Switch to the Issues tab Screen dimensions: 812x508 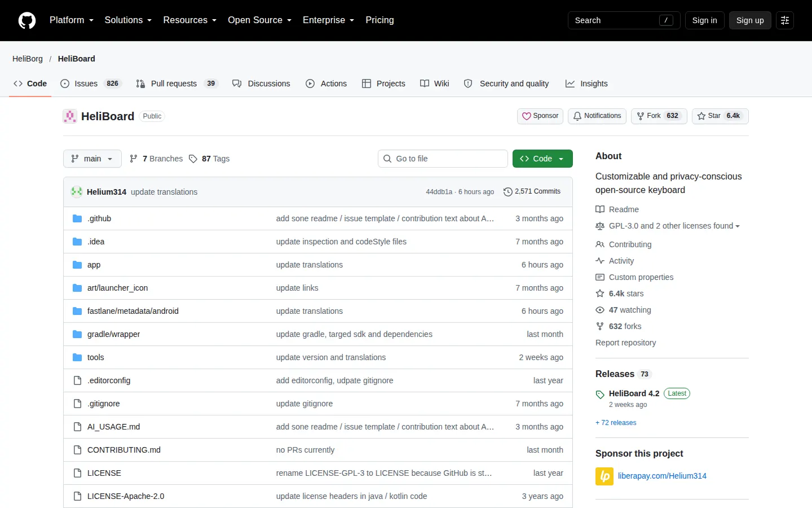click(x=91, y=84)
